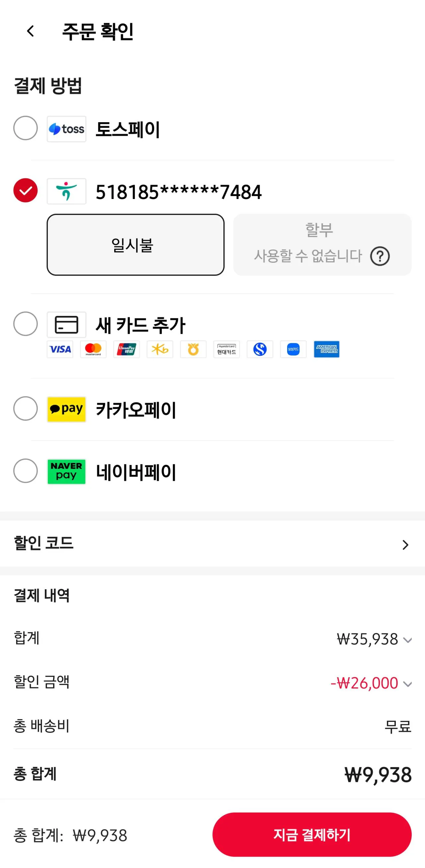Tap the selected card number 518185******7484
This screenshot has width=425, height=868.
[179, 192]
